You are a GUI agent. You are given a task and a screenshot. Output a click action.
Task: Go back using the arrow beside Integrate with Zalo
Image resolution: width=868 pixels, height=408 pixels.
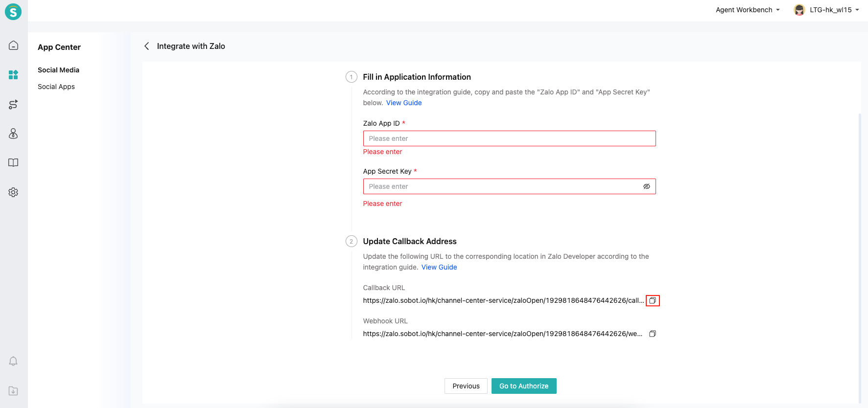[146, 46]
